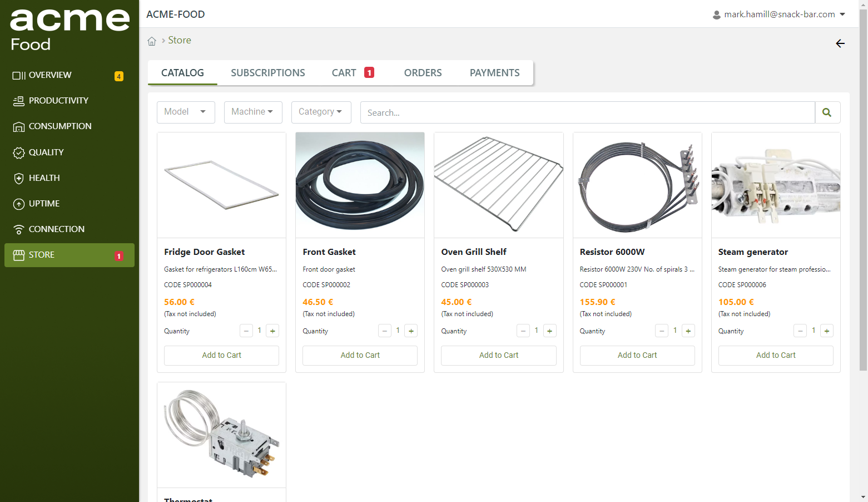The height and width of the screenshot is (502, 868).
Task: Click the user avatar icon
Action: (x=717, y=15)
